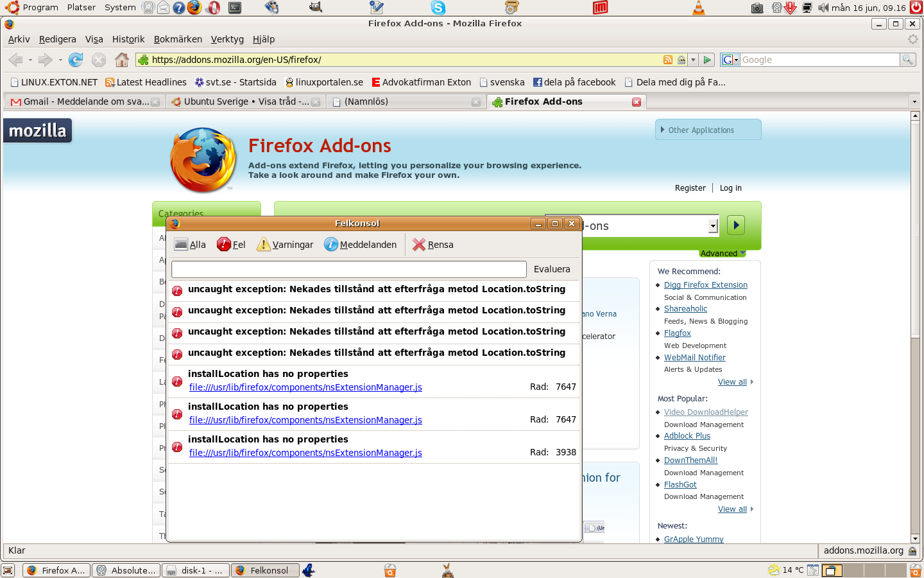Click weather 14 °C applet
924x578 pixels.
[786, 570]
